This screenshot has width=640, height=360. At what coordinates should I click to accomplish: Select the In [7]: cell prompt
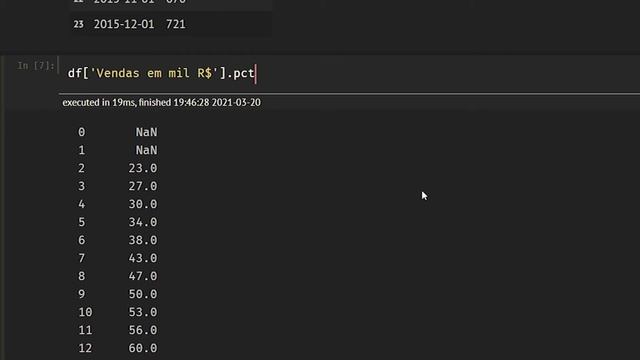tap(36, 66)
